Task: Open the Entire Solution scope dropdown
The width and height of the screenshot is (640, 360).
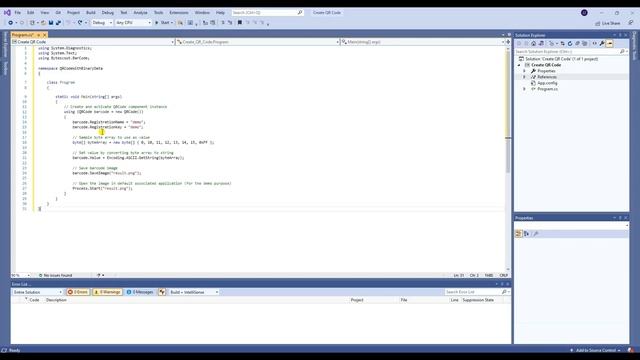Action: (37, 292)
